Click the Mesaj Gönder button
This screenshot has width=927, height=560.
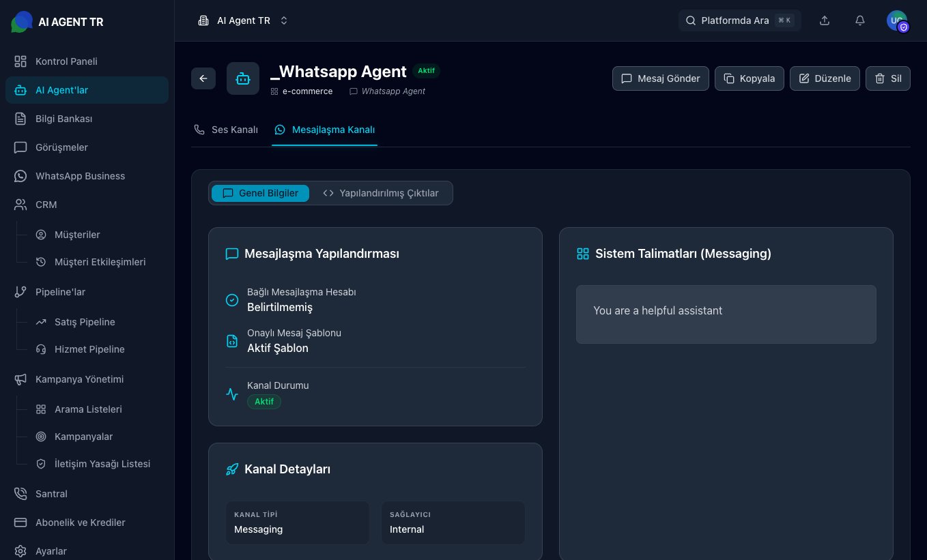coord(661,78)
